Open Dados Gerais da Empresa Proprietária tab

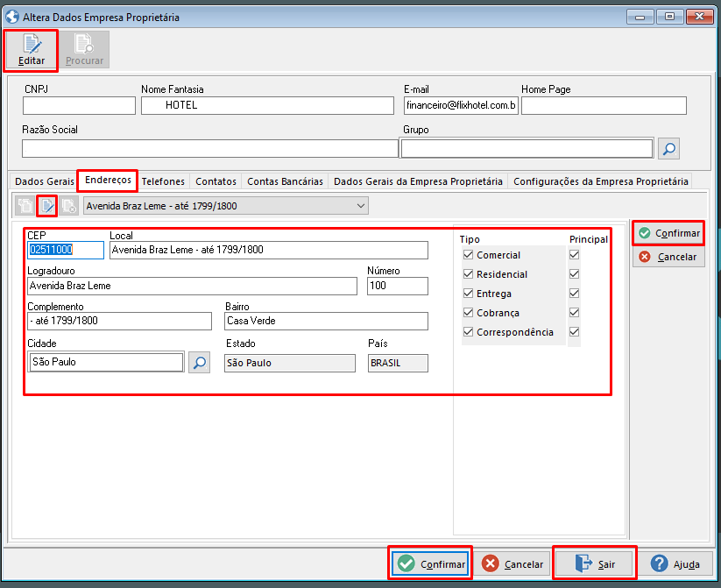[x=418, y=181]
